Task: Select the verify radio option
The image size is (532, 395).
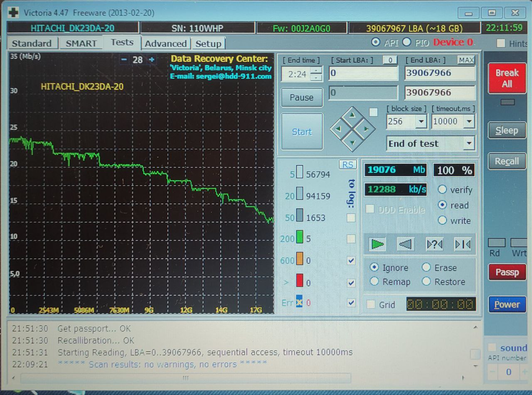Action: (x=442, y=190)
